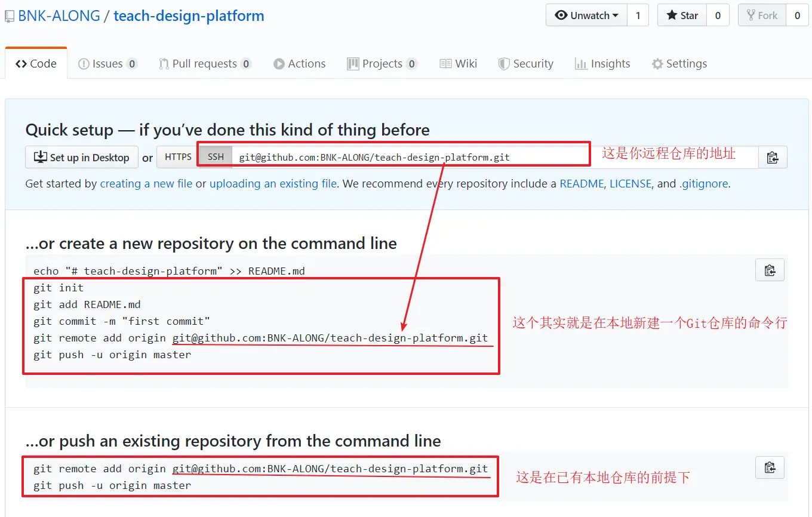This screenshot has height=517, width=812.
Task: Click the star count 0
Action: click(x=718, y=16)
